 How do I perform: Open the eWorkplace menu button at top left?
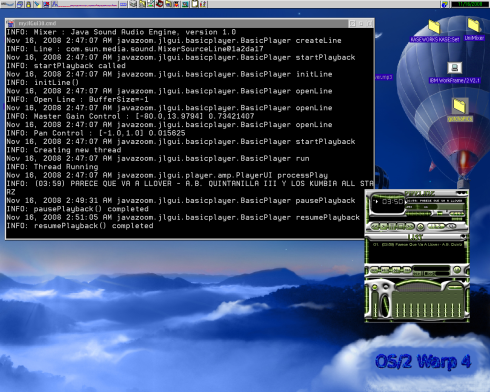click(7, 4)
